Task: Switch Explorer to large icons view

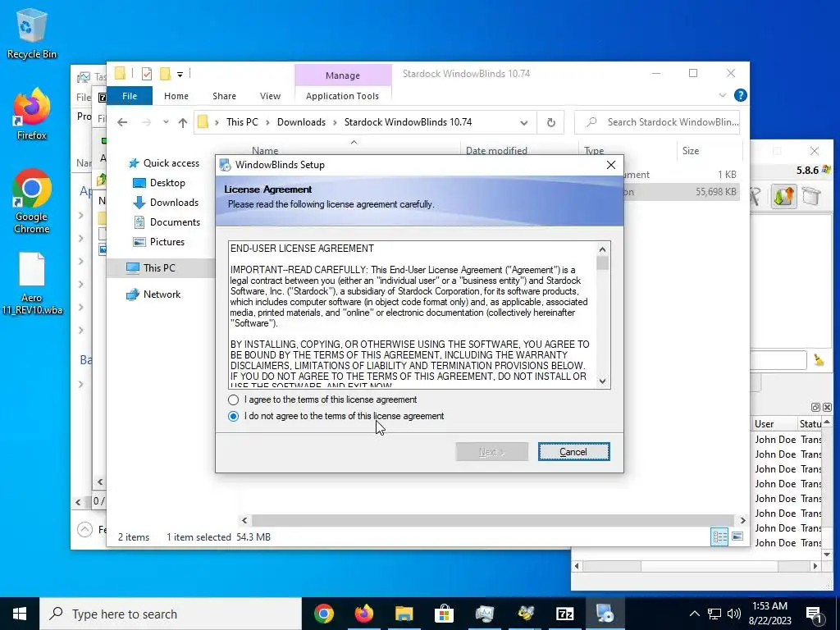Action: (737, 536)
